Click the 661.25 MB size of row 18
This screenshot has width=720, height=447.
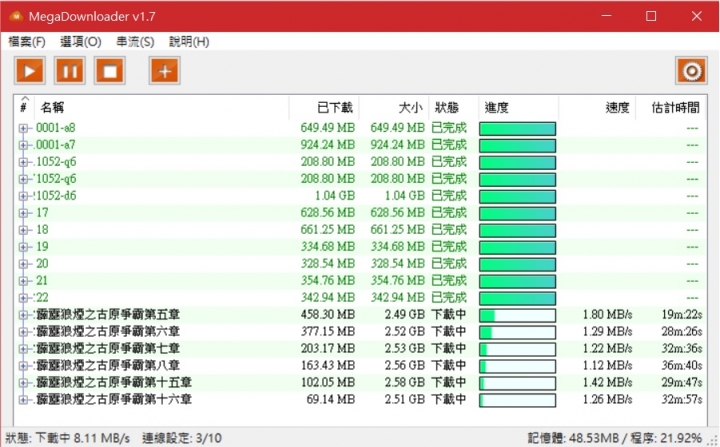(x=398, y=230)
